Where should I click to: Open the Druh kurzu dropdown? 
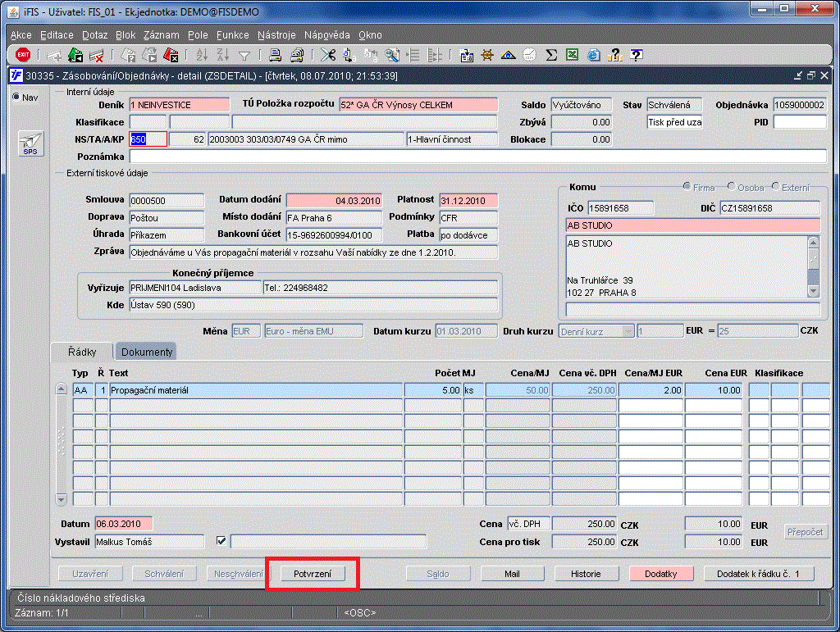pos(628,331)
